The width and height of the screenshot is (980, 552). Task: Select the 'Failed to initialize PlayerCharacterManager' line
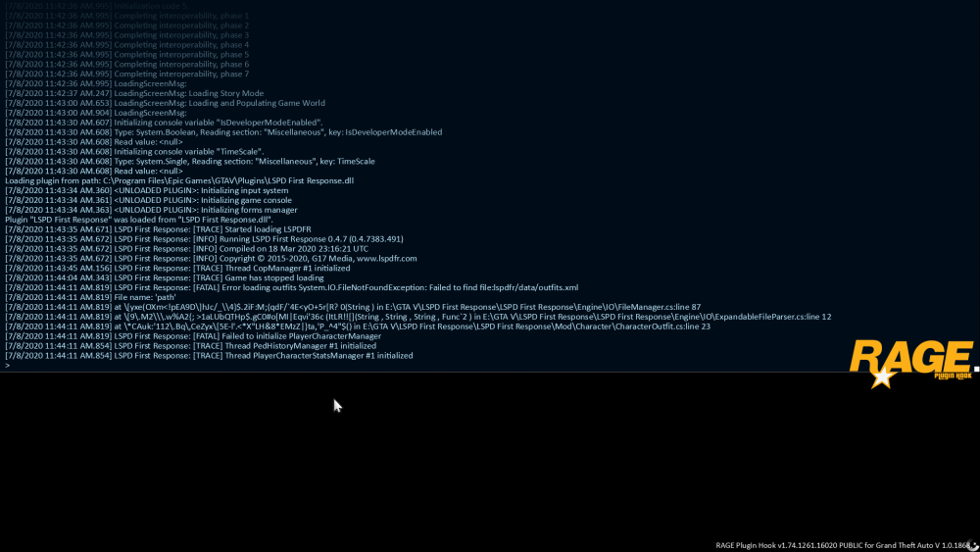pos(193,336)
